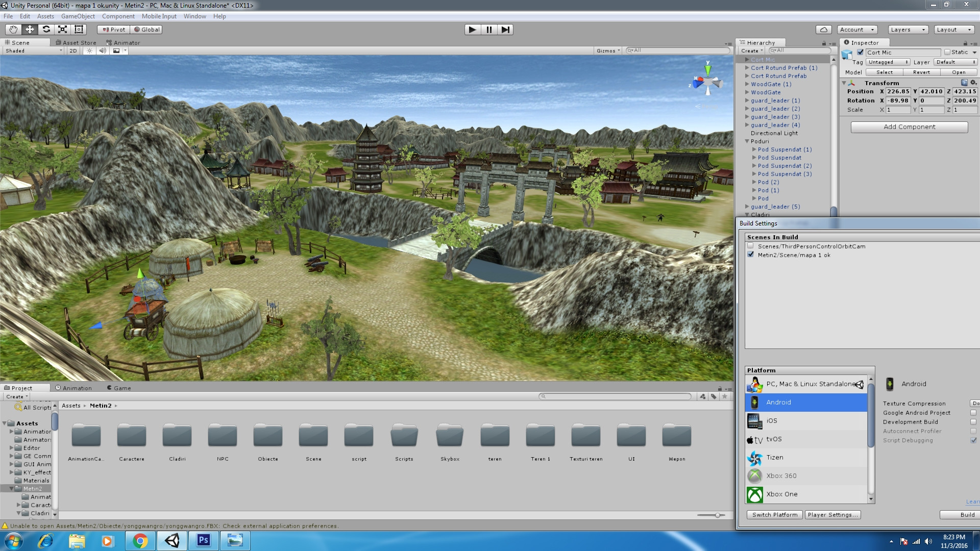Viewport: 980px width, 551px height.
Task: Select the Rect Transform tool
Action: 79,29
